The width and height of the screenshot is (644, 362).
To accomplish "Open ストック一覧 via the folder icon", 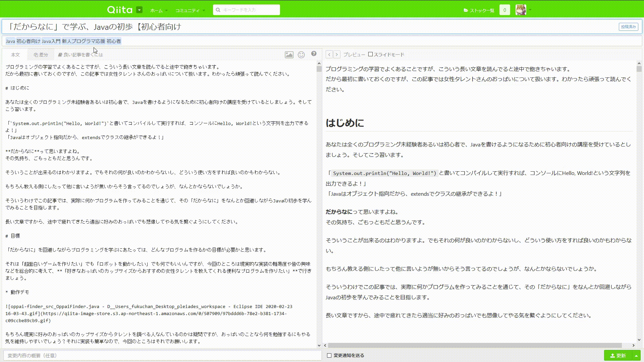I will tap(466, 10).
